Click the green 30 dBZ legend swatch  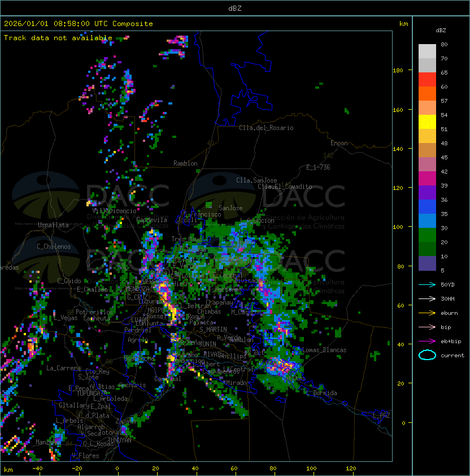427,235
